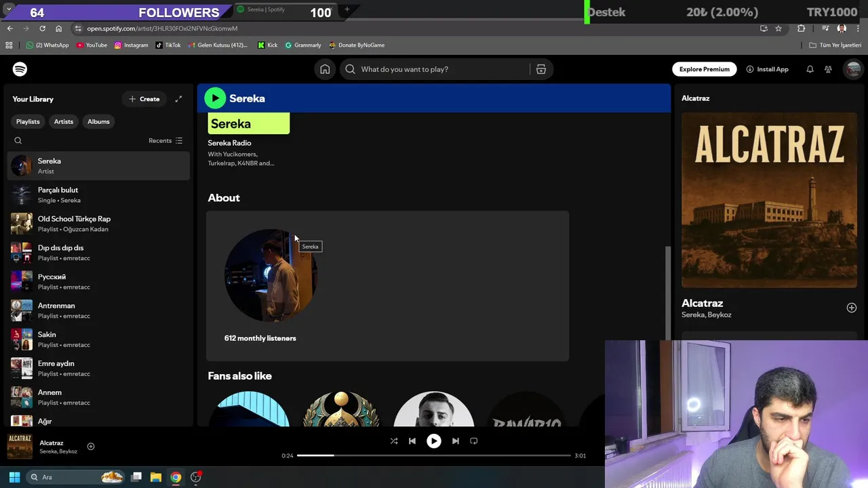Open Parçalı bulut single
The height and width of the screenshot is (488, 868).
(x=99, y=195)
